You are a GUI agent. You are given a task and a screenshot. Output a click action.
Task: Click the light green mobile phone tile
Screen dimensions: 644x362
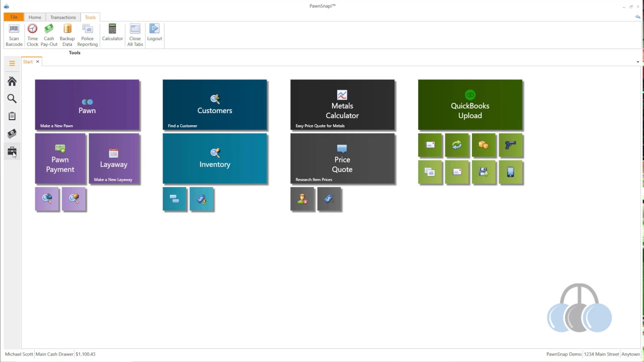tap(511, 172)
